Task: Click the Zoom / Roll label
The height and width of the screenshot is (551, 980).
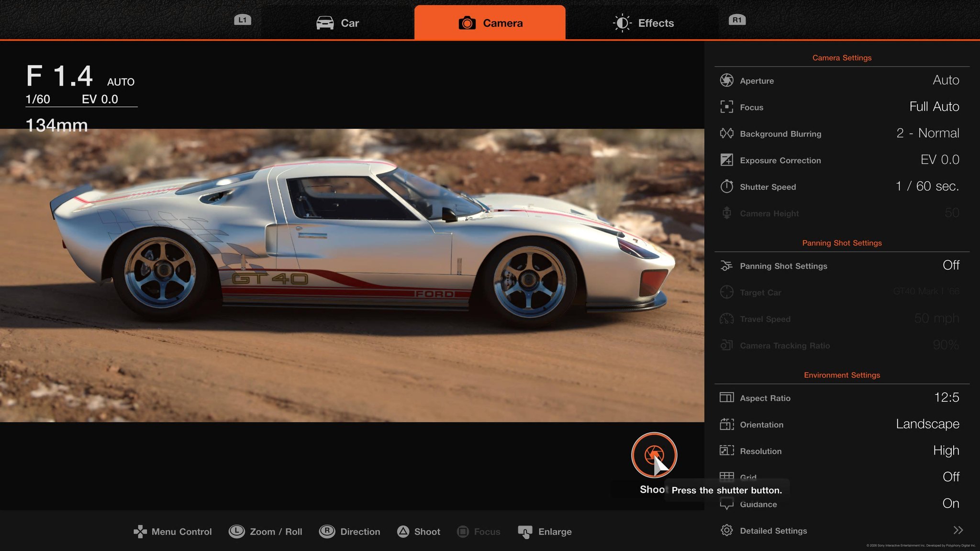Action: [276, 532]
